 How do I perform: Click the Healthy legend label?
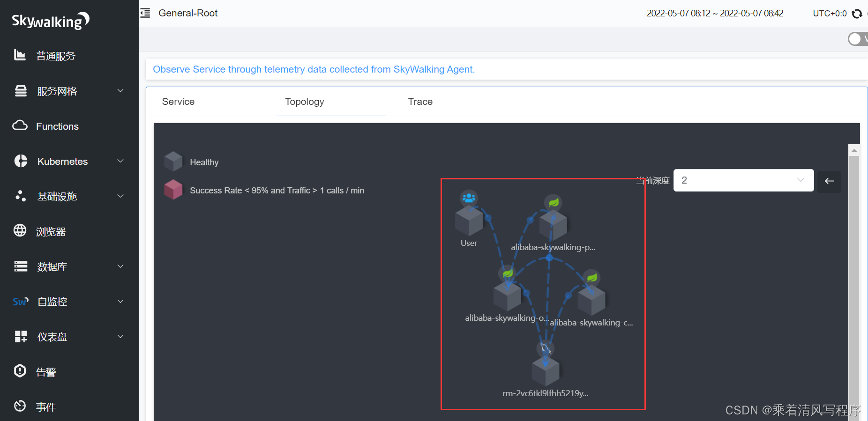point(204,162)
